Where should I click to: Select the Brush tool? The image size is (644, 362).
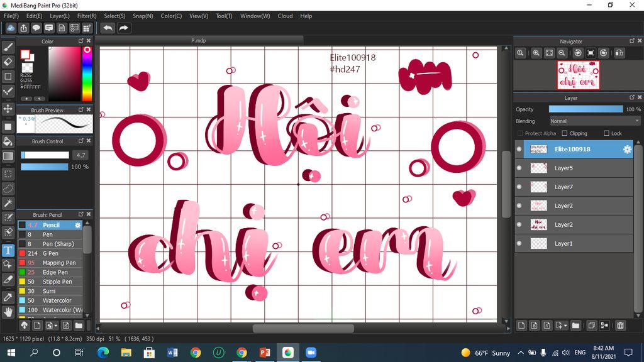[x=8, y=47]
